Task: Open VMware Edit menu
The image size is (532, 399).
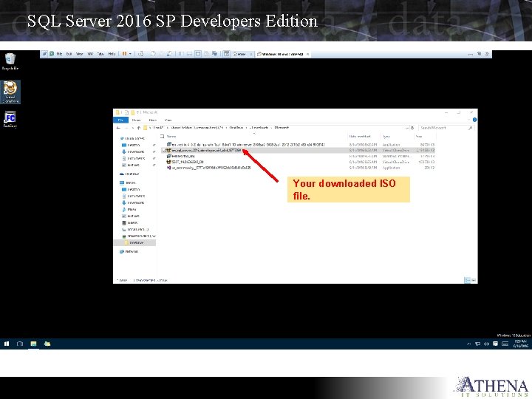Action: pyautogui.click(x=69, y=54)
